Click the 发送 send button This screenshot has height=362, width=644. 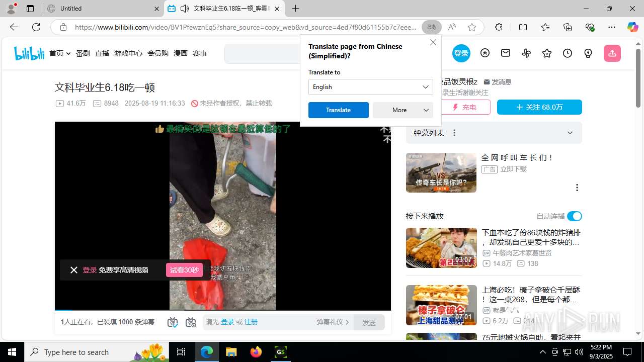(x=369, y=322)
